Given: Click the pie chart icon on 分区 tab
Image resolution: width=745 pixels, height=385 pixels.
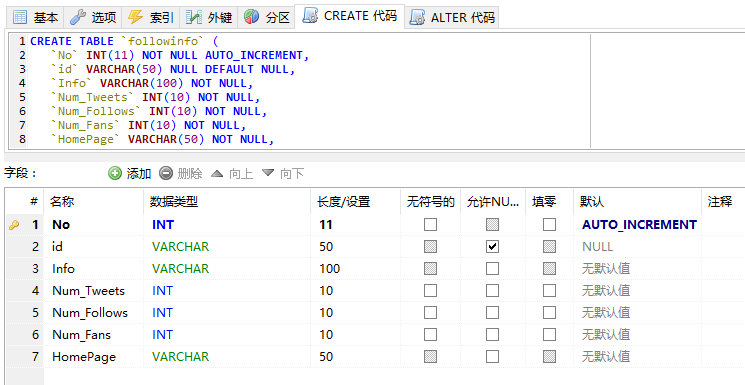Looking at the screenshot, I should pos(251,17).
